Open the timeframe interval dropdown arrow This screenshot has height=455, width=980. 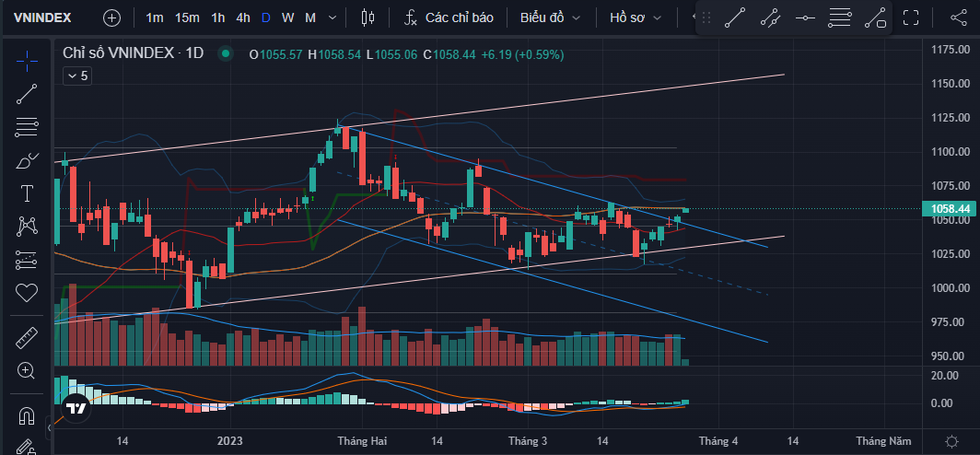coord(332,17)
